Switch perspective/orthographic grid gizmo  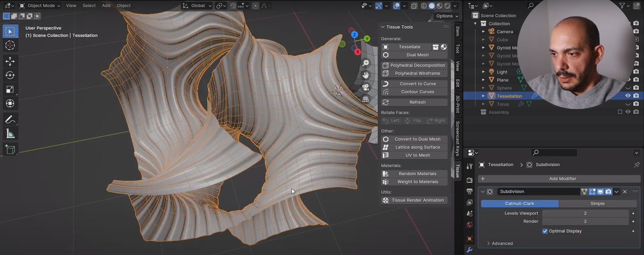tap(365, 99)
